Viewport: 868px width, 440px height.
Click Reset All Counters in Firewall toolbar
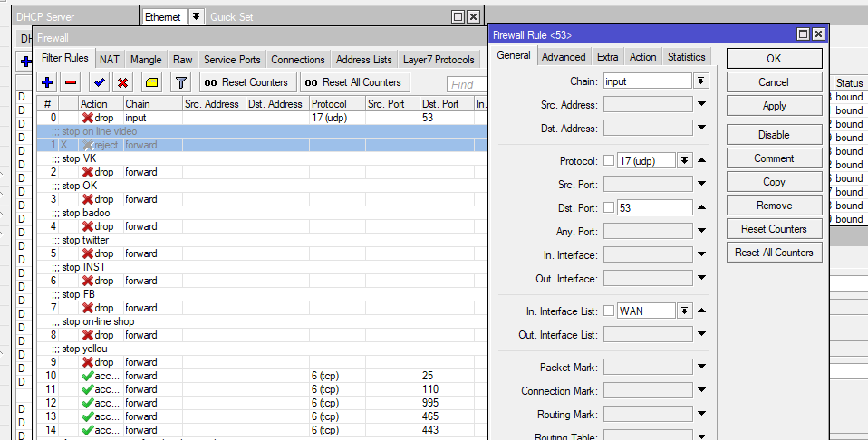click(355, 82)
